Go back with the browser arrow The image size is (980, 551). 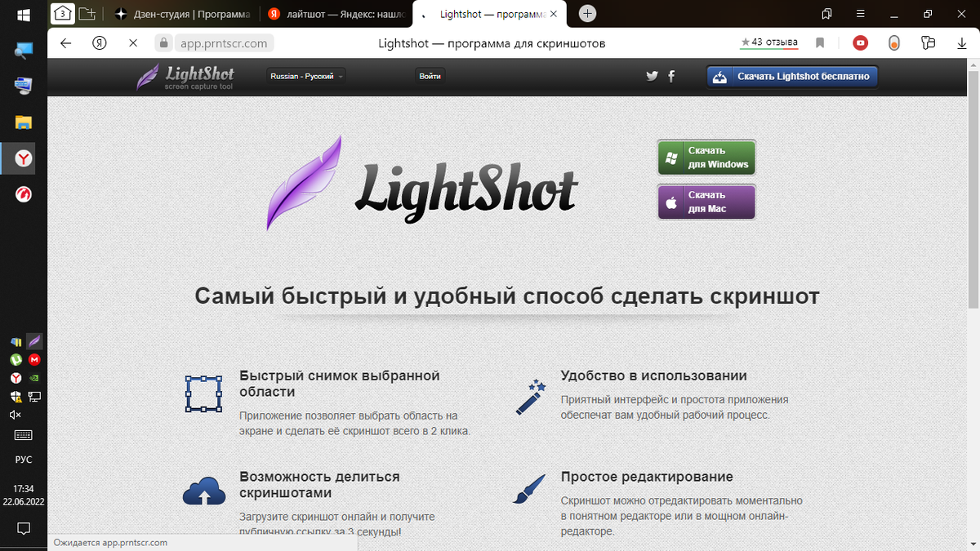pyautogui.click(x=66, y=43)
